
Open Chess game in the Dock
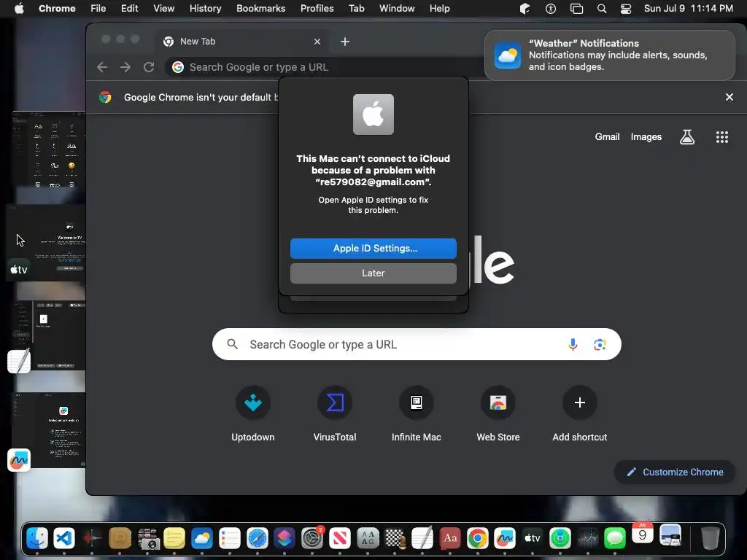395,539
